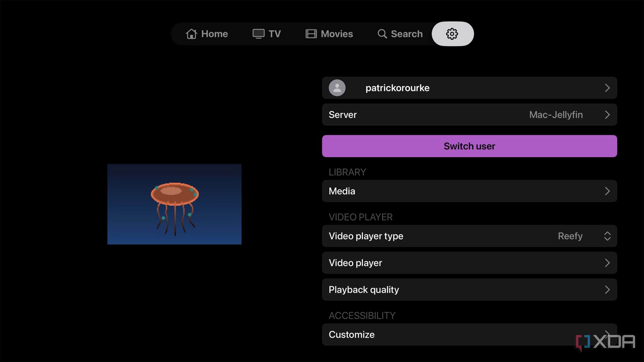The width and height of the screenshot is (644, 362).
Task: Click the TV screen icon
Action: pos(258,34)
